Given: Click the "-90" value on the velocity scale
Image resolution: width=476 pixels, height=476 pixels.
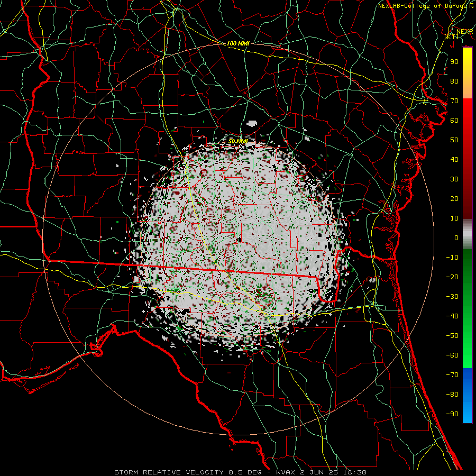Looking at the screenshot, I should coord(452,414).
